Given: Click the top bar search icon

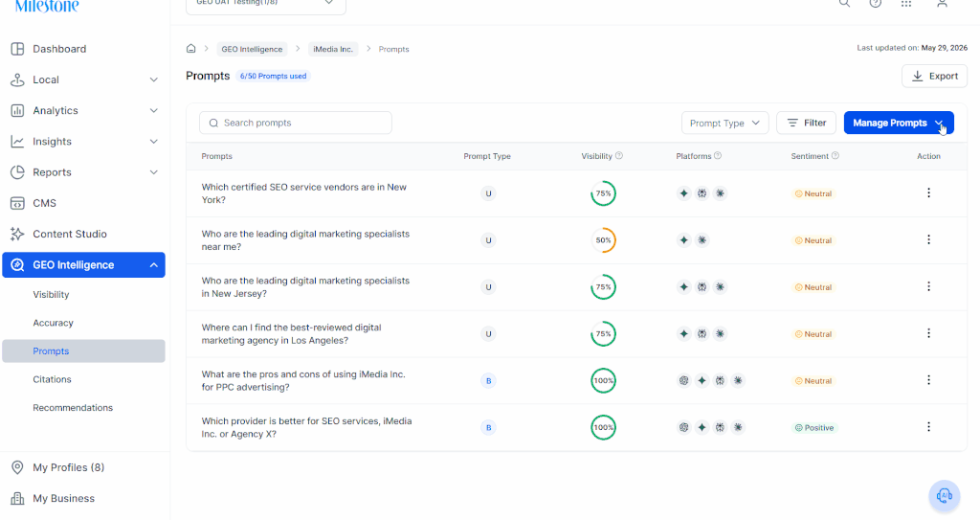Looking at the screenshot, I should click(x=844, y=3).
